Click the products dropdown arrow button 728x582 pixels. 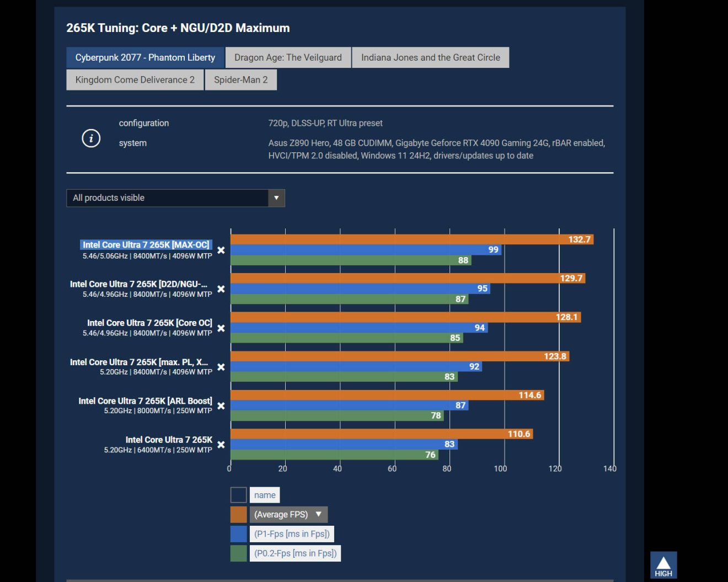pos(276,198)
